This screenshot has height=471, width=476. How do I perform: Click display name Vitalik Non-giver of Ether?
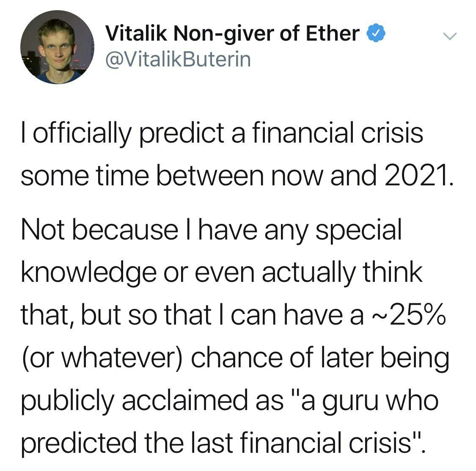pos(233,33)
